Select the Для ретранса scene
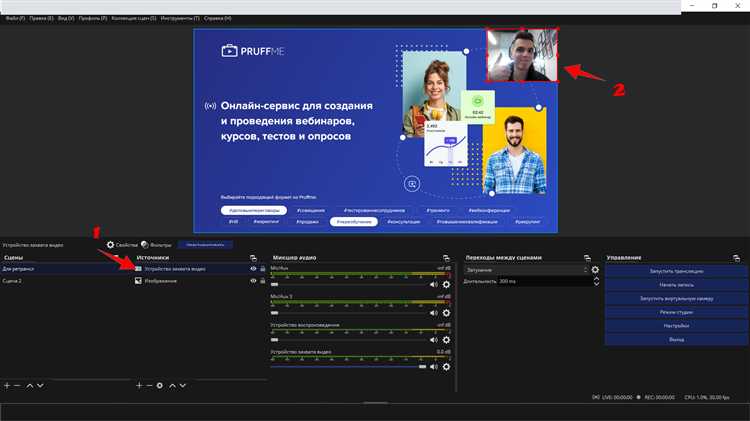Screen dimensions: 750x421 [65, 269]
